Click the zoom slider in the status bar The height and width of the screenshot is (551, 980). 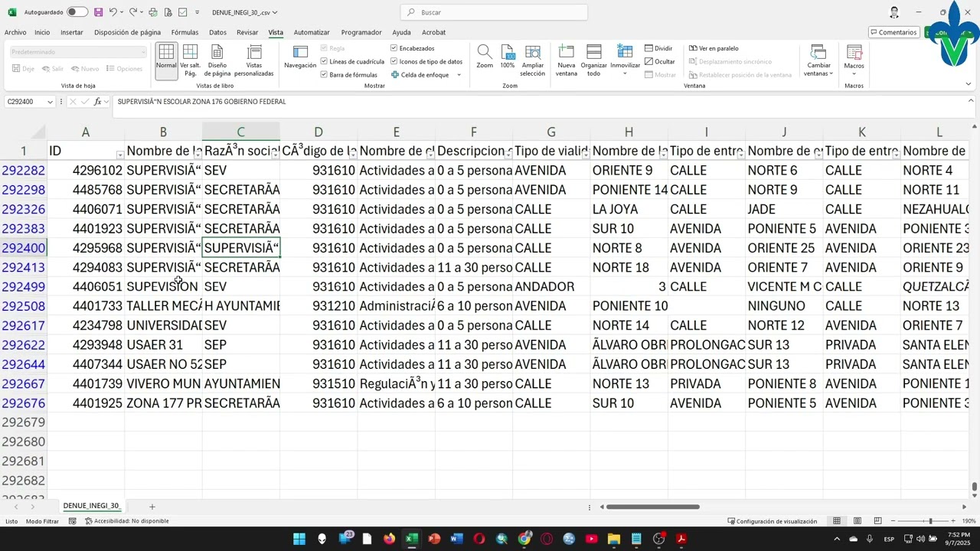(930, 521)
